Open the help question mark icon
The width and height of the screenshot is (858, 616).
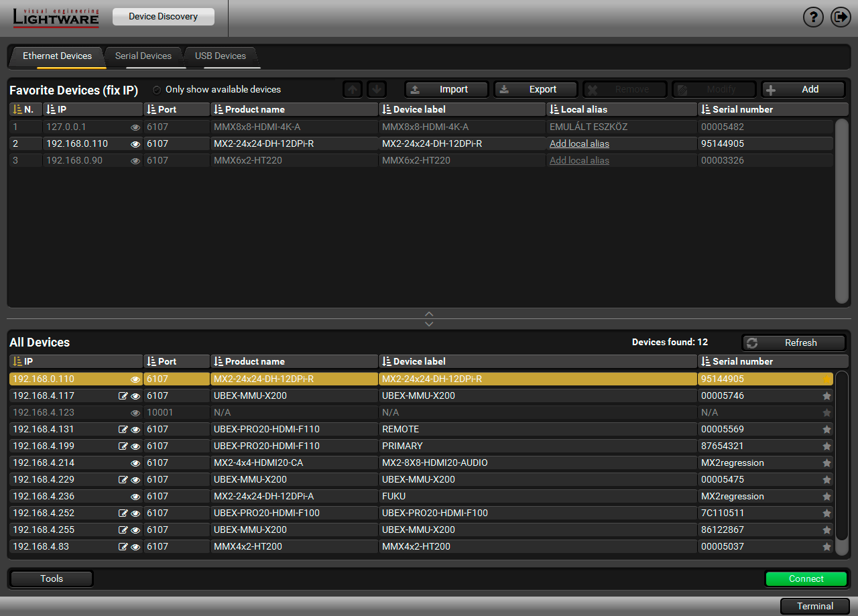pos(813,17)
